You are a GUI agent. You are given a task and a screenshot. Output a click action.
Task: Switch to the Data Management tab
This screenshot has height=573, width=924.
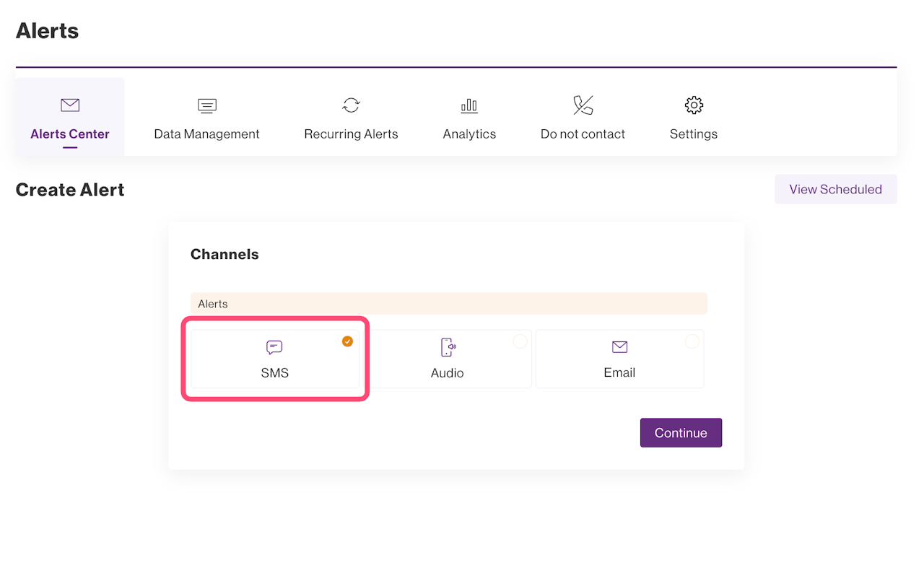(207, 134)
